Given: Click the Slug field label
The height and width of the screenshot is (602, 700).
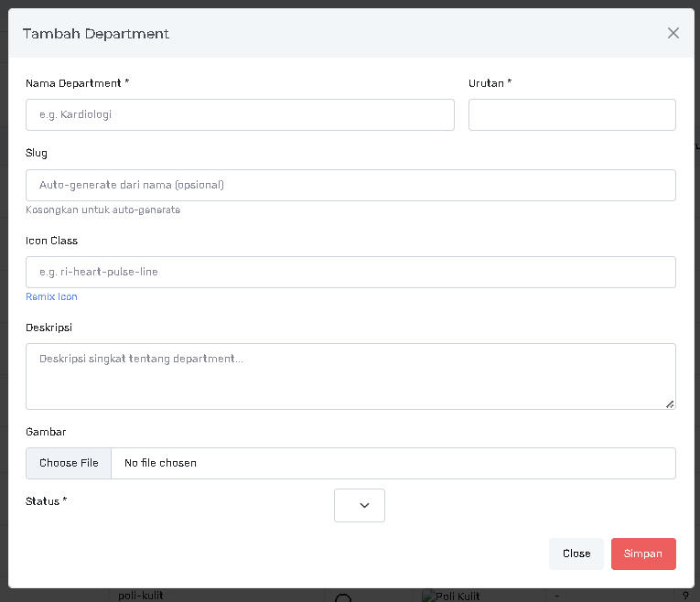Looking at the screenshot, I should (x=37, y=153).
